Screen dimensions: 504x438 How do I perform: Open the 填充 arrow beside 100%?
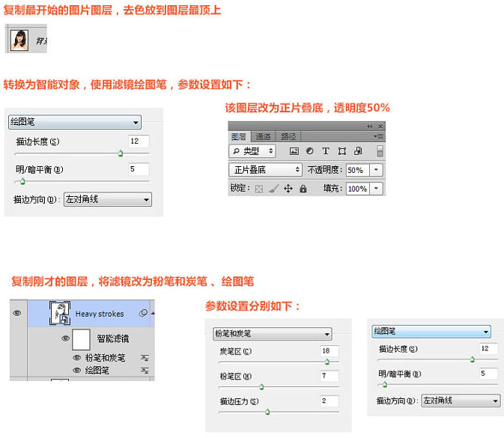coord(376,189)
